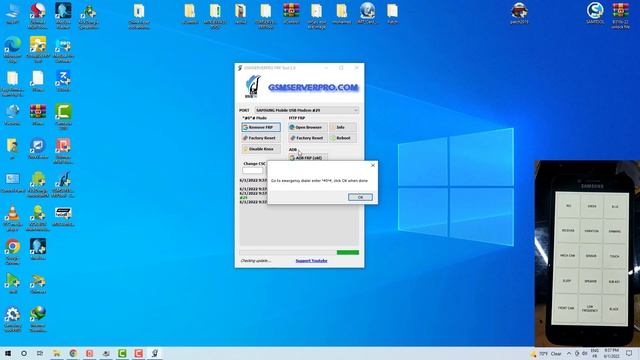Select the gear settings desktop icon

(13, 319)
